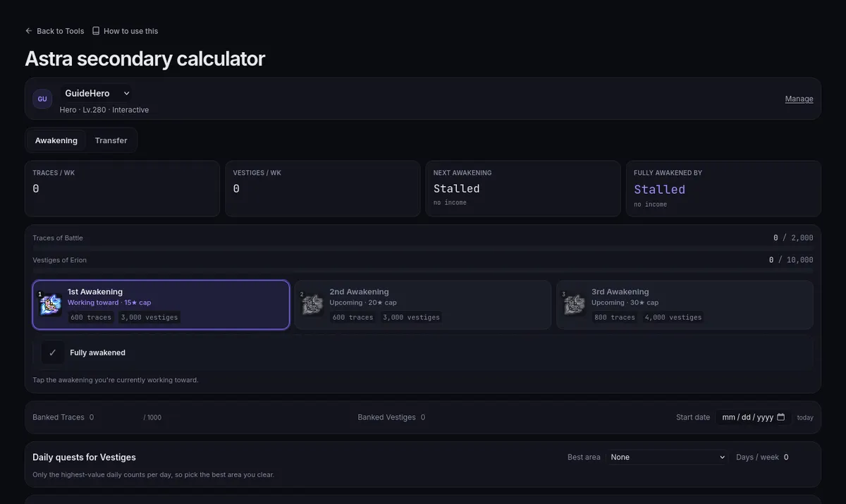Click the 0 / 10,000 vestiges counter
The image size is (846, 504).
(791, 260)
